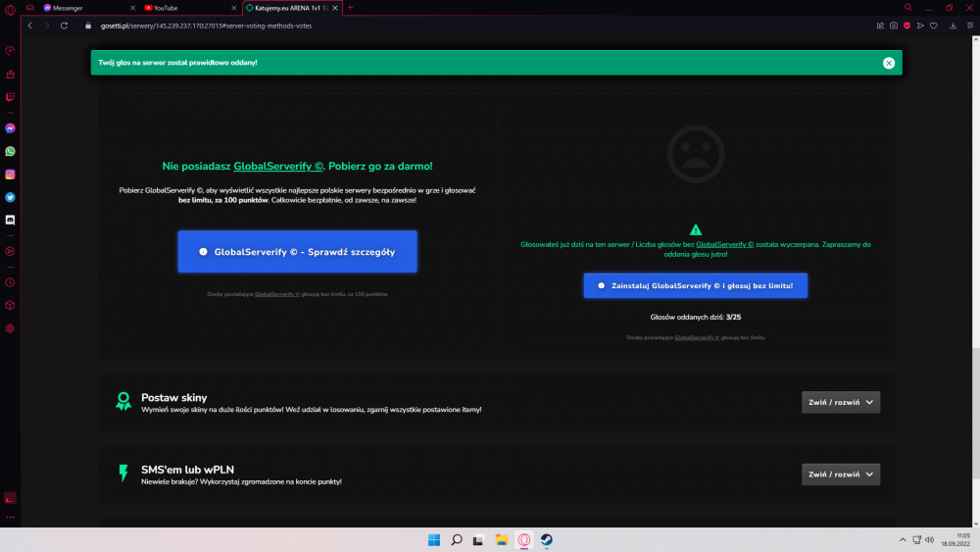
Task: Take a snapshot with camera icon
Action: (x=894, y=25)
